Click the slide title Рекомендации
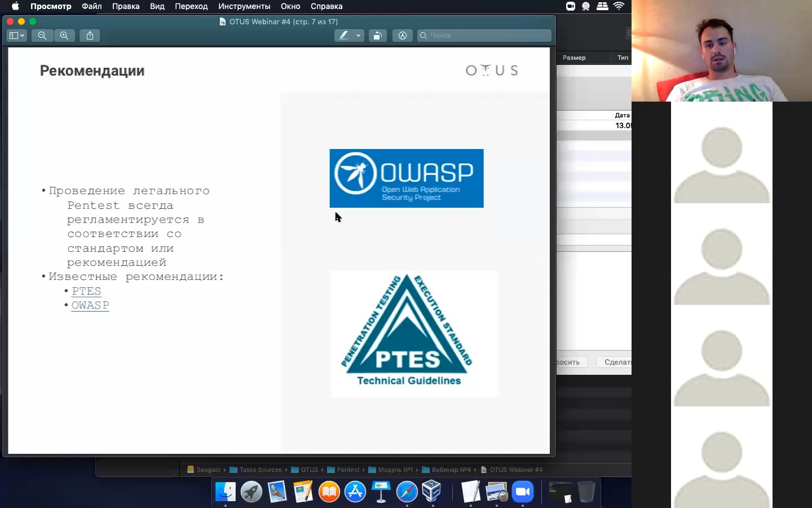812x508 pixels. coord(92,71)
